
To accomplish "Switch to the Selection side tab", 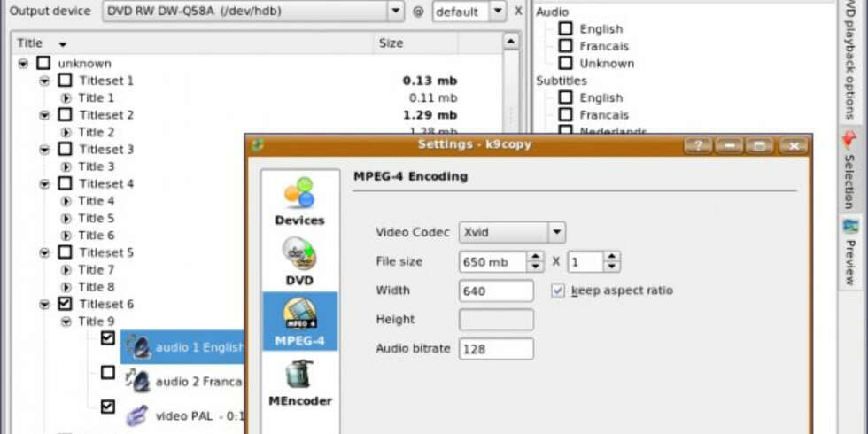I will click(849, 170).
